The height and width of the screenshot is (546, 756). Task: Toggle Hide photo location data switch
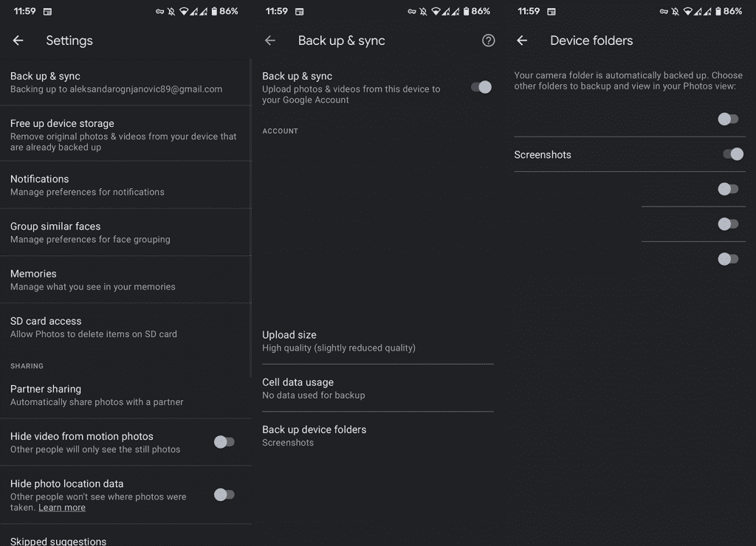coord(224,494)
